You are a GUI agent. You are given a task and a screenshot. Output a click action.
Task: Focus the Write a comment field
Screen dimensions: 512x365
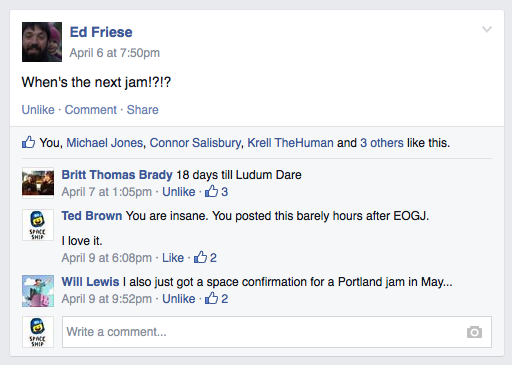click(x=277, y=332)
